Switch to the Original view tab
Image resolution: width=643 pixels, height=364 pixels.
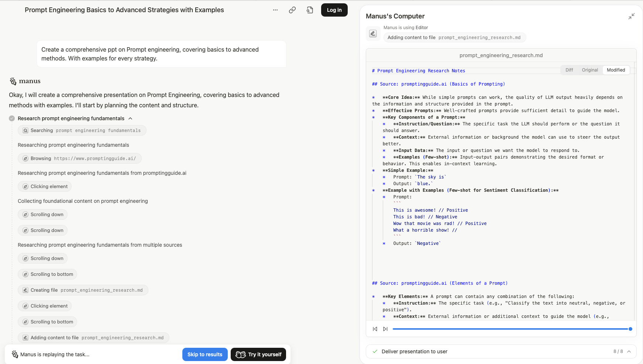[x=589, y=70]
